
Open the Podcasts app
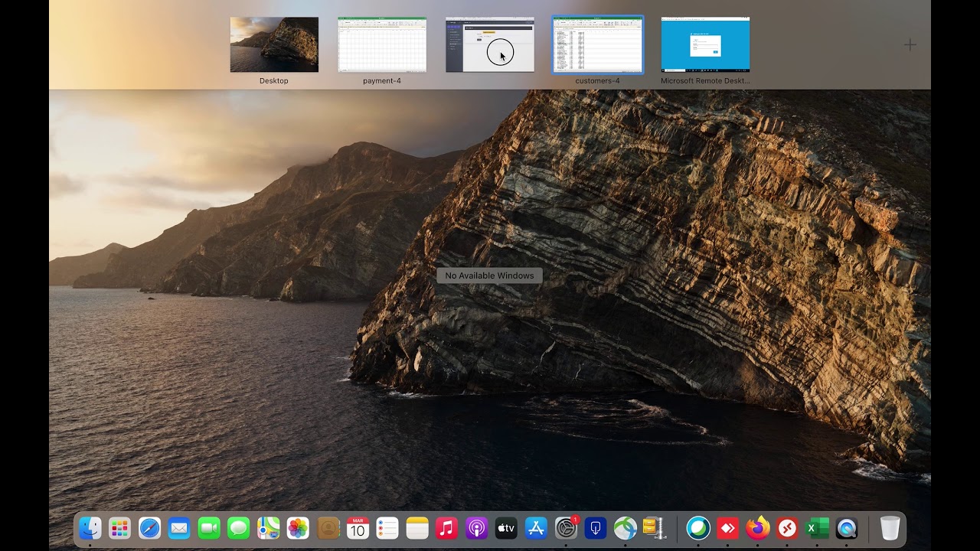pos(476,528)
